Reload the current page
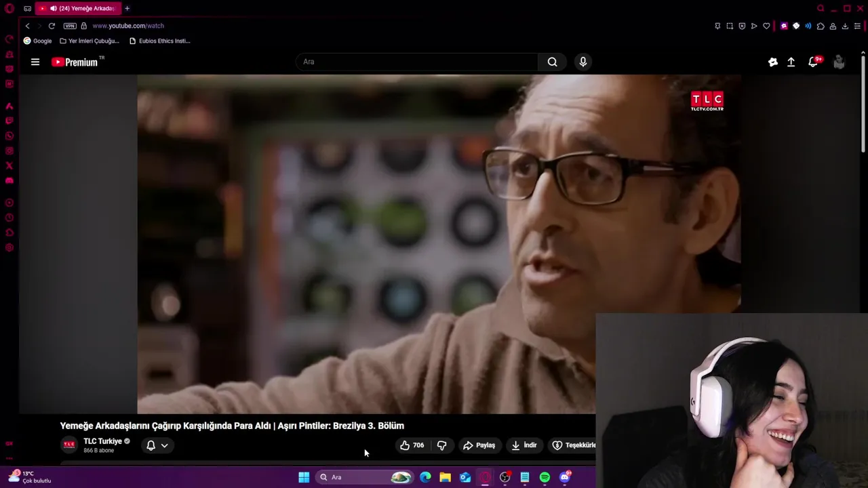This screenshot has height=488, width=868. pyautogui.click(x=52, y=26)
